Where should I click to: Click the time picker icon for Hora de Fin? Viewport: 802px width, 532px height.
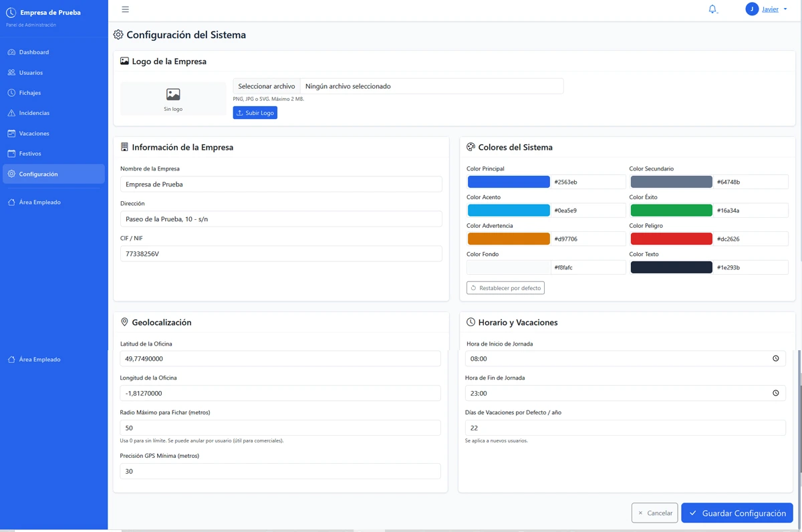click(776, 393)
